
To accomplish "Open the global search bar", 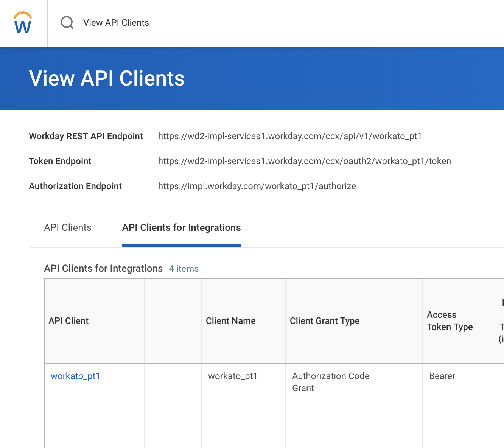I will pyautogui.click(x=116, y=23).
